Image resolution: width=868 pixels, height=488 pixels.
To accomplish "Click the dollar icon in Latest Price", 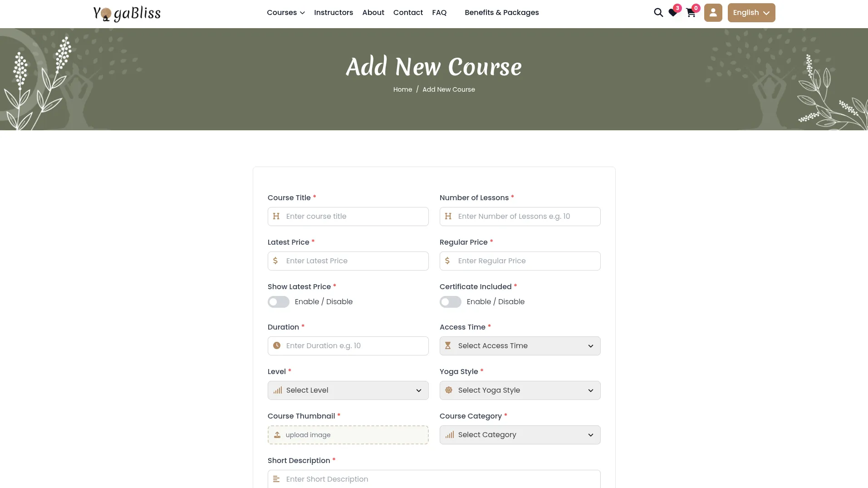I will click(275, 261).
